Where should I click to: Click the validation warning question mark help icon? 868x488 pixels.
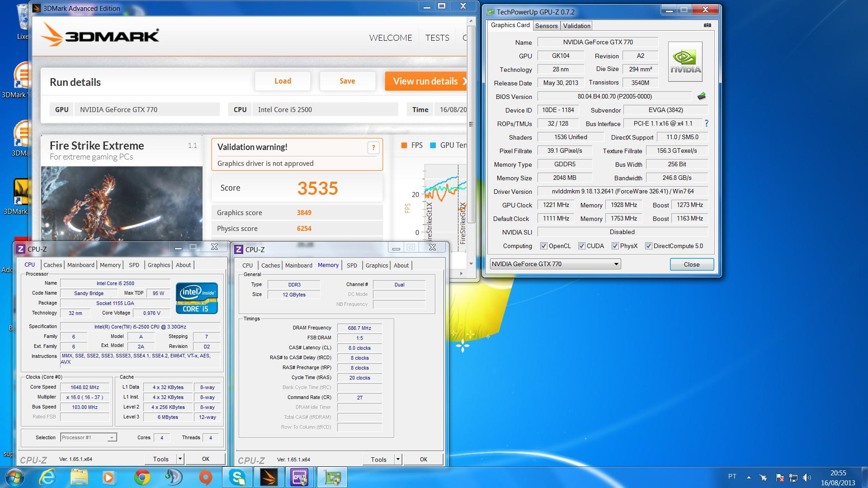coord(373,147)
